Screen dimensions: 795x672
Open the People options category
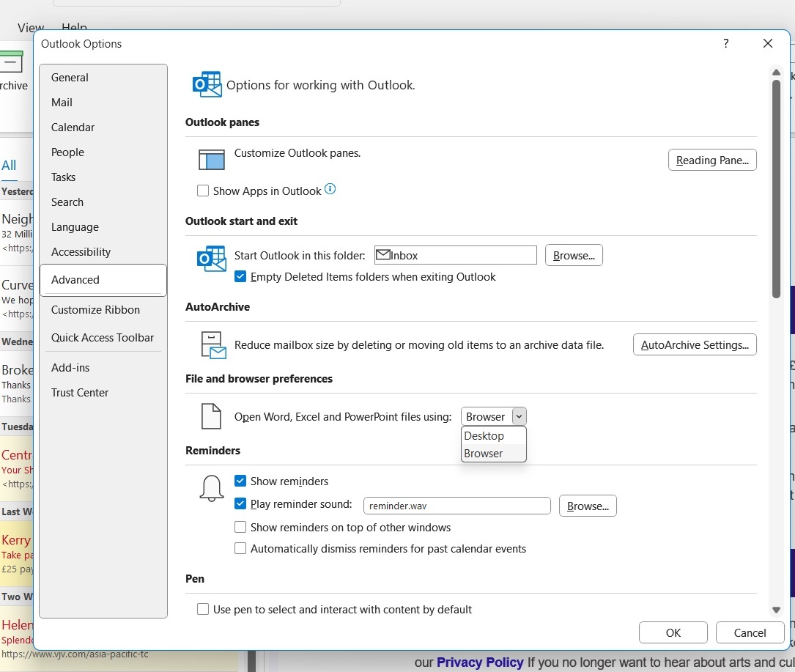[x=103, y=152]
